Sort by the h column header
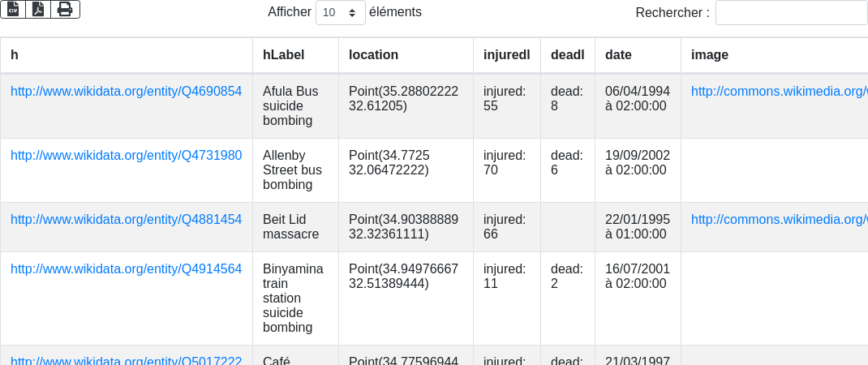868x365 pixels. pyautogui.click(x=15, y=55)
